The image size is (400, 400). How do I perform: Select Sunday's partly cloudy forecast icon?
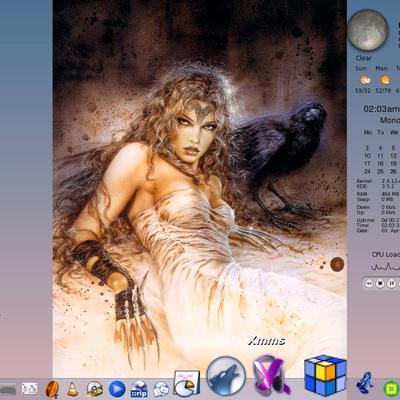tap(365, 80)
